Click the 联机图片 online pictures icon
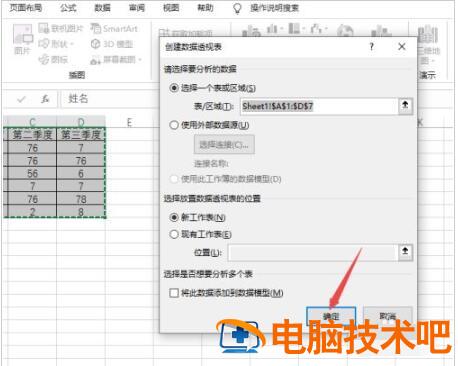Viewport: 458px width, 366px height. [x=60, y=29]
